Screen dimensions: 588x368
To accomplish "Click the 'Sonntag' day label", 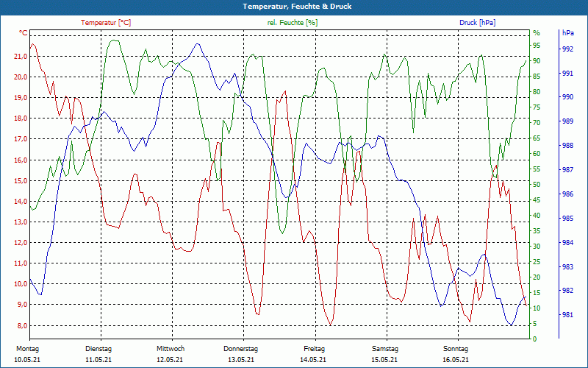I will (x=456, y=349).
